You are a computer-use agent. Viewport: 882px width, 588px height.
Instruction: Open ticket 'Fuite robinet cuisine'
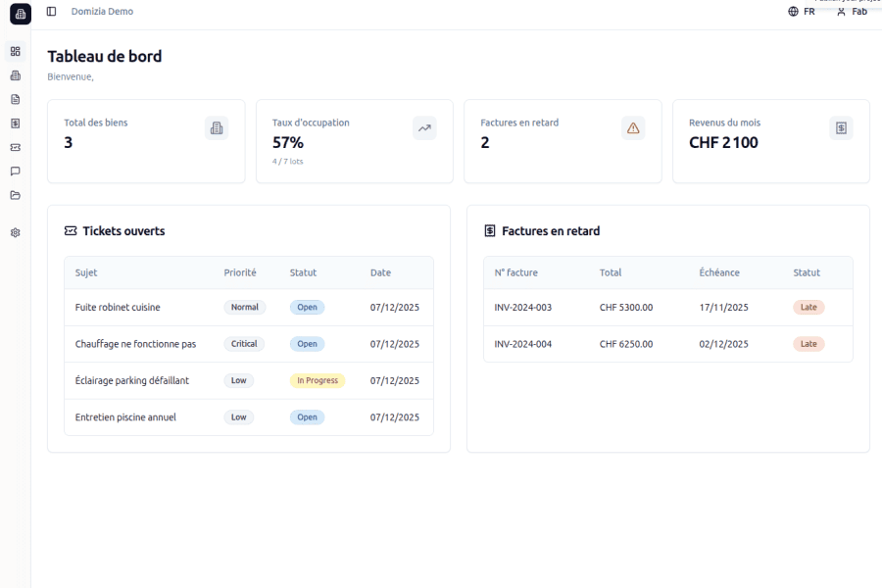[119, 307]
